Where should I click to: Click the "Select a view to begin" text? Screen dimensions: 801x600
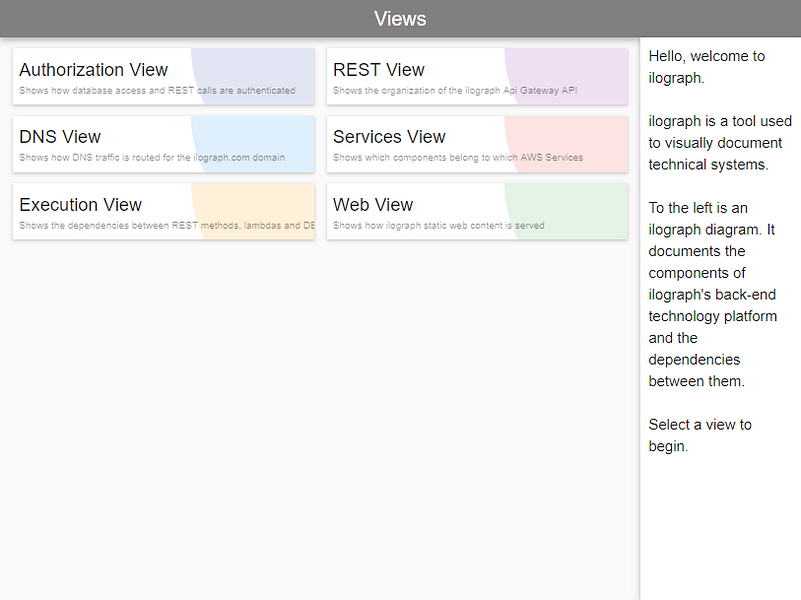700,435
